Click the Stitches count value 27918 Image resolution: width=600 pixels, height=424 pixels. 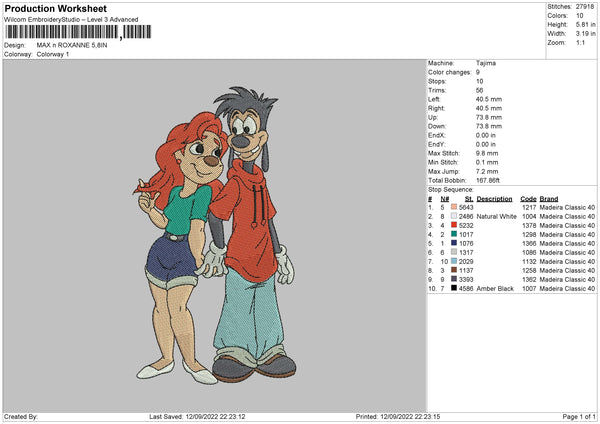pos(585,6)
